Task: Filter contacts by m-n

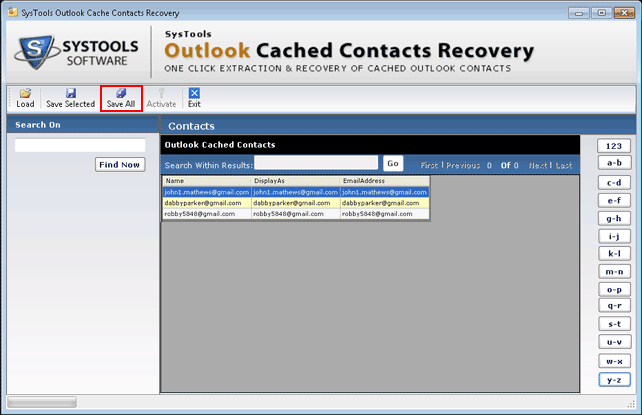Action: pos(614,272)
